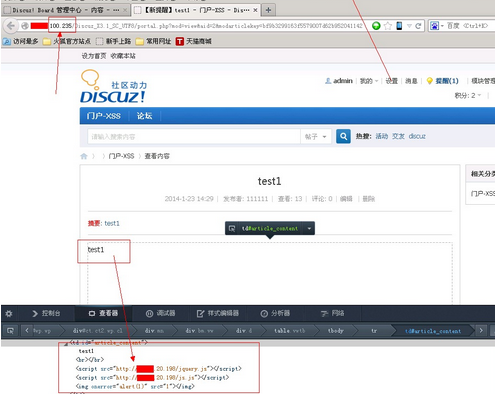Click the 交友 hot search link

point(398,136)
